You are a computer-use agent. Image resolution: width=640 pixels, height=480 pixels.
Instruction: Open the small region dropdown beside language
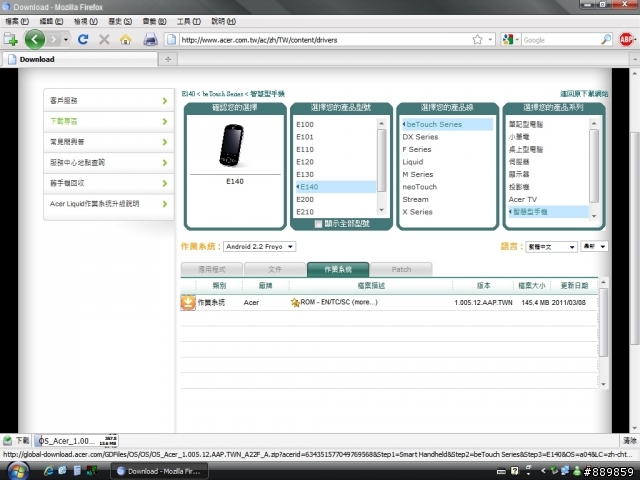[x=594, y=247]
